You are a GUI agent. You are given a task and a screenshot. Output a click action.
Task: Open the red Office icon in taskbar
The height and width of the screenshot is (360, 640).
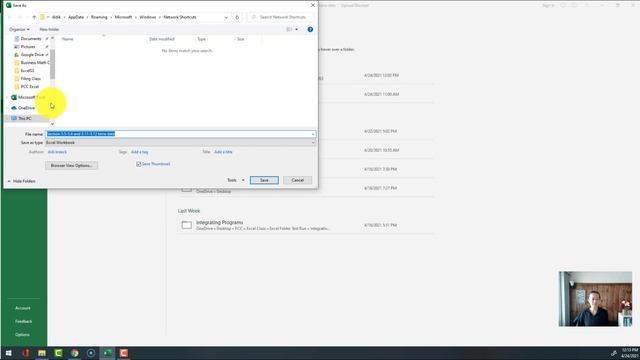point(26,353)
